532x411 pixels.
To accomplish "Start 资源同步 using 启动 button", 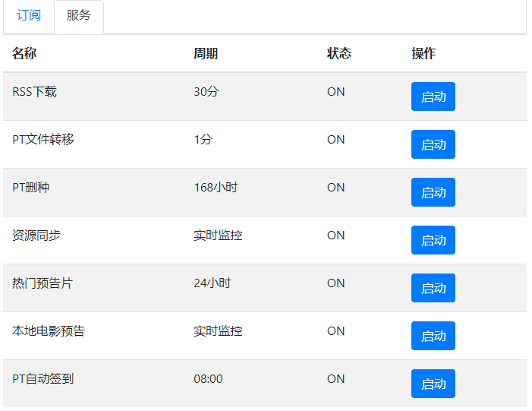I will point(433,240).
